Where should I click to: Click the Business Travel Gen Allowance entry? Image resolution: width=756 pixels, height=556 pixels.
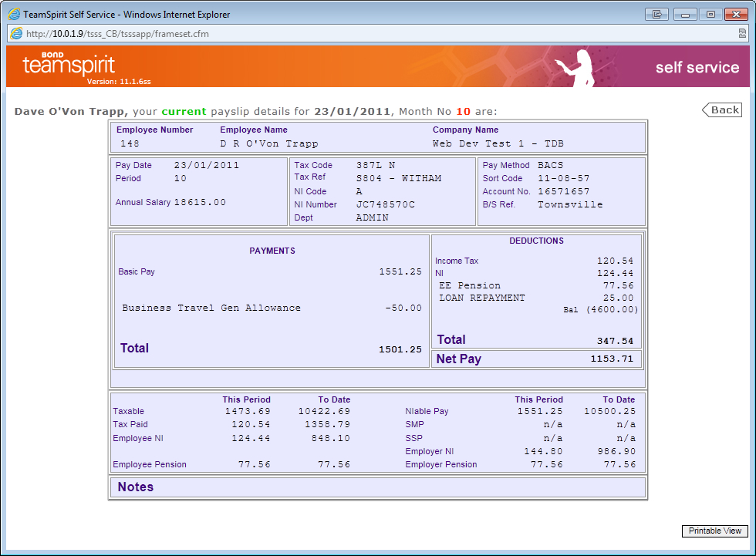click(211, 308)
